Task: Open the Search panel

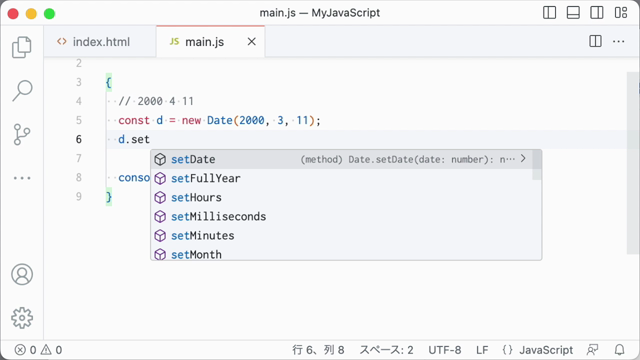Action: pyautogui.click(x=22, y=91)
